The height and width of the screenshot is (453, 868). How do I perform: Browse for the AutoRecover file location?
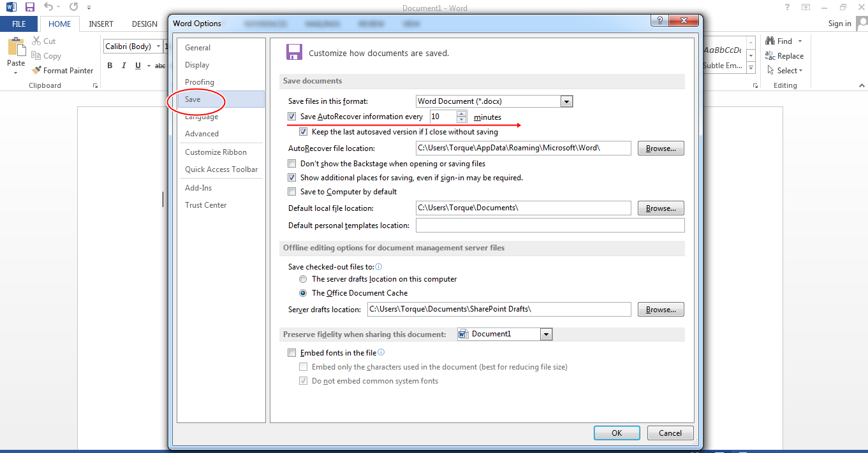tap(660, 148)
